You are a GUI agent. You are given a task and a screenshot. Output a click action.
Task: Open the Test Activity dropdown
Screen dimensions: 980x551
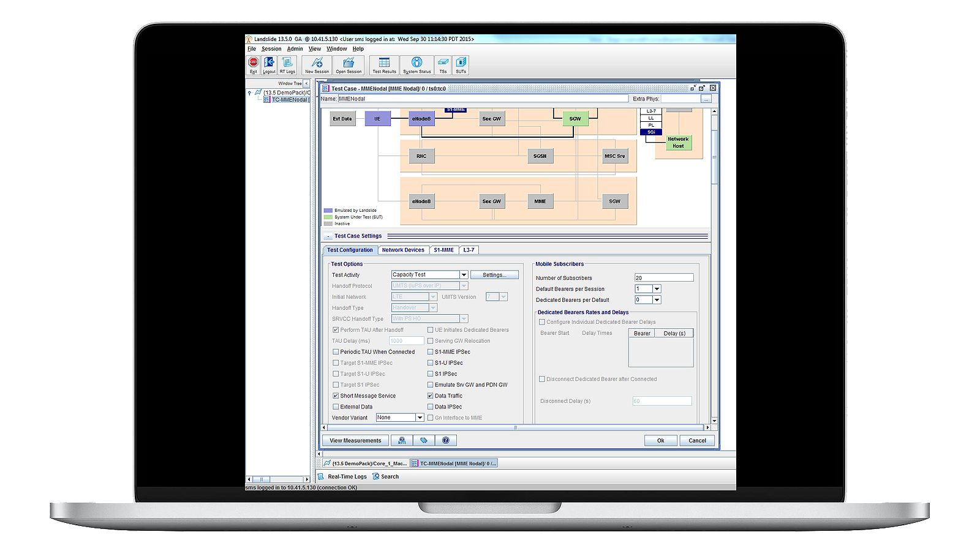tap(464, 275)
